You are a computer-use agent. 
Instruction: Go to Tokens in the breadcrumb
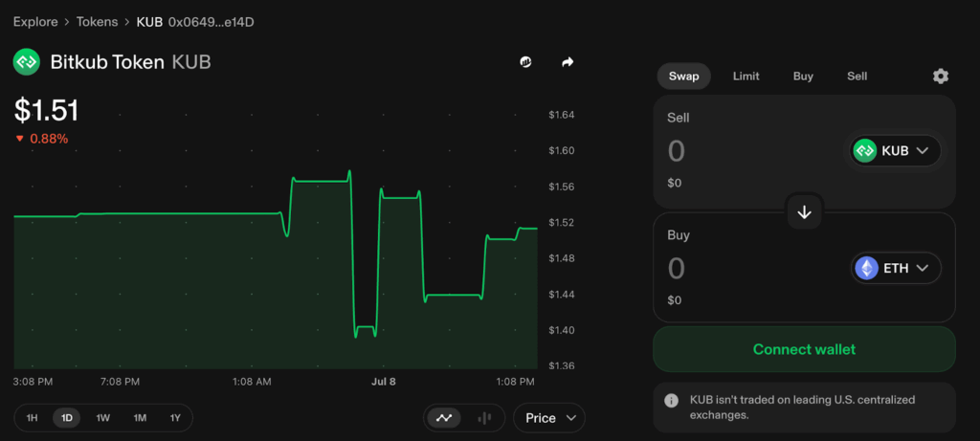[x=97, y=21]
